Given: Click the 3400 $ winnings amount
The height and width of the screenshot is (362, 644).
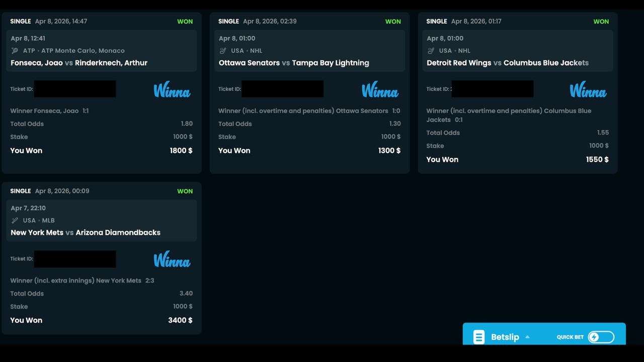Looking at the screenshot, I should click(x=180, y=320).
